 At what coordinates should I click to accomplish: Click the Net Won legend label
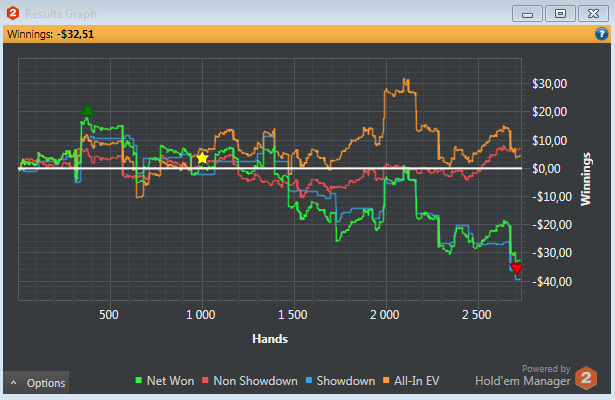[170, 381]
